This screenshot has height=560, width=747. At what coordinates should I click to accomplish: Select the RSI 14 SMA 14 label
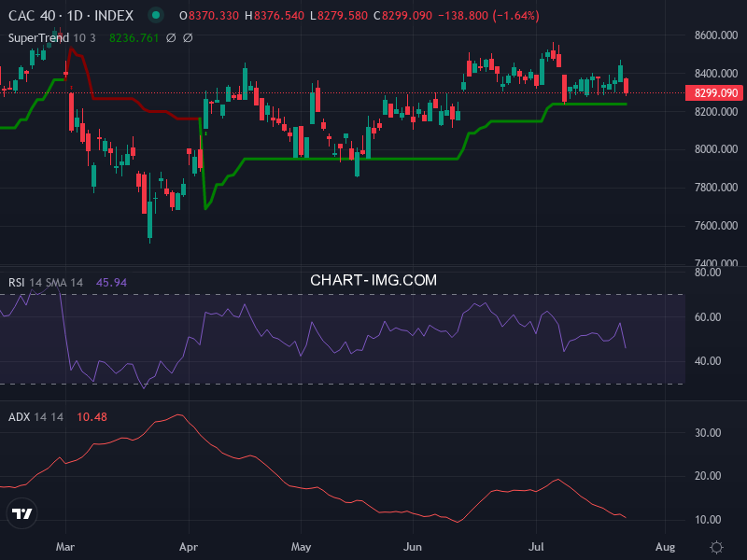(x=45, y=283)
